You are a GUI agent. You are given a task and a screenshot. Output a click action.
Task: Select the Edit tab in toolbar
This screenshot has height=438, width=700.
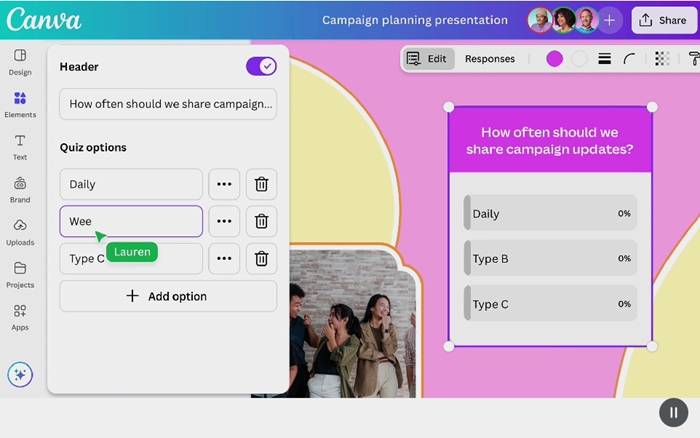point(428,59)
